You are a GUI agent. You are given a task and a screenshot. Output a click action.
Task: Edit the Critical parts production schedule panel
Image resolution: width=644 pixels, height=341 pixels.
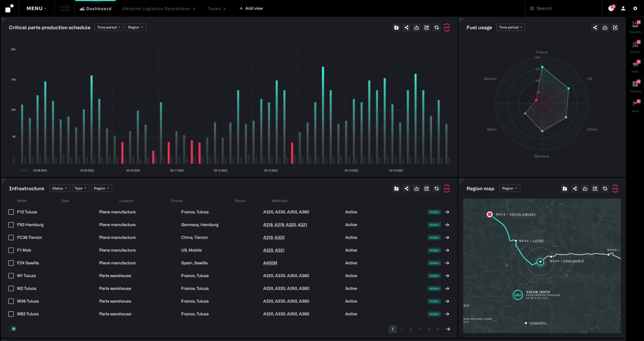point(426,28)
